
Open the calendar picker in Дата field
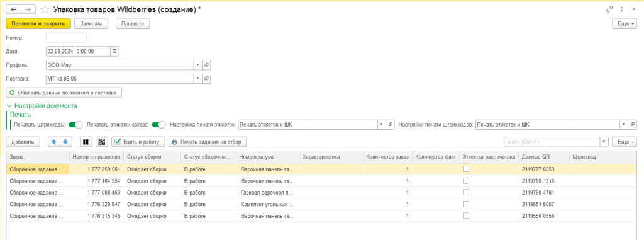coord(114,52)
